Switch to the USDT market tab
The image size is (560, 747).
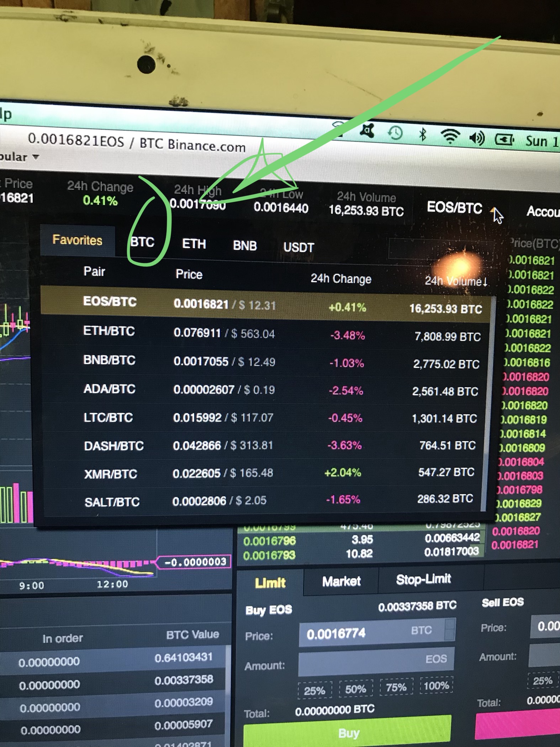pyautogui.click(x=299, y=248)
